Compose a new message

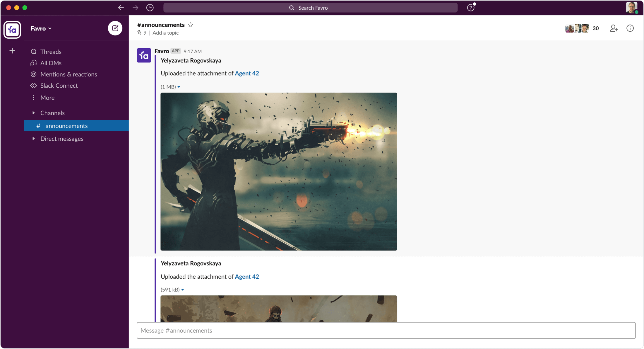(115, 28)
